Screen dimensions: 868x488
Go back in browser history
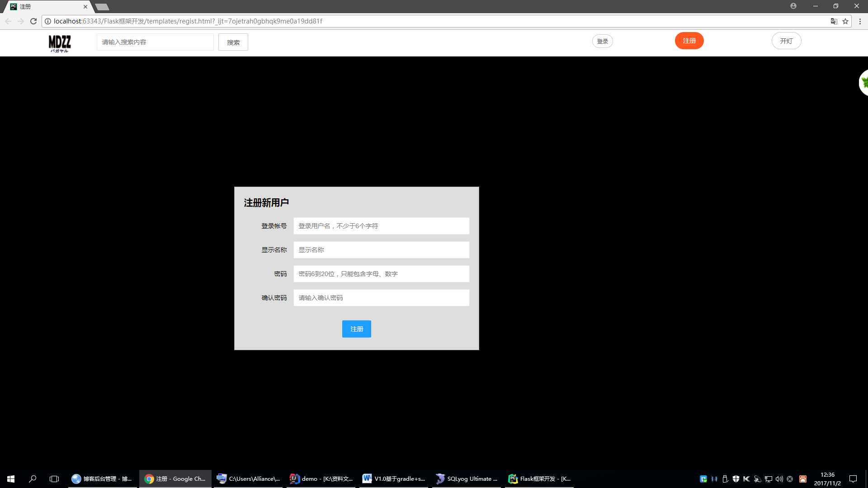[x=8, y=21]
